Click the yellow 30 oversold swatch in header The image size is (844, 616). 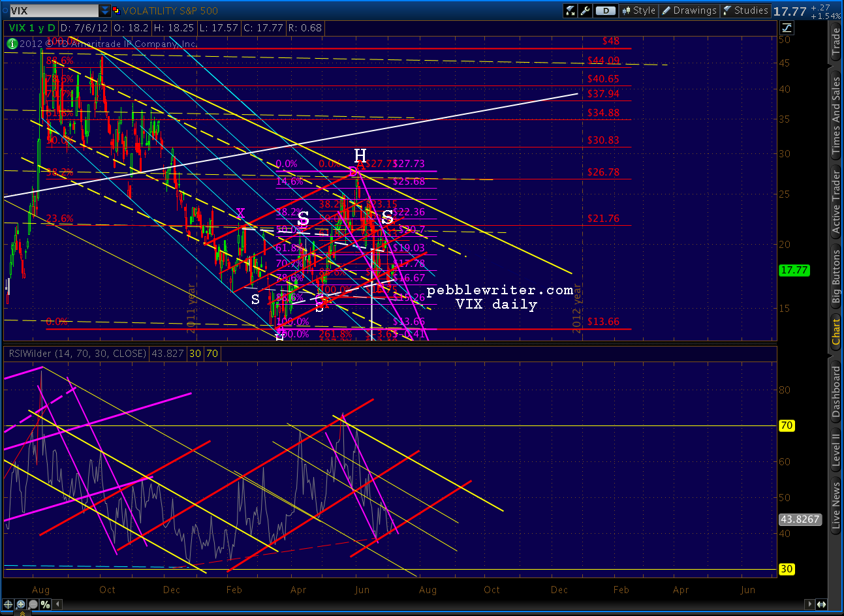click(x=195, y=354)
